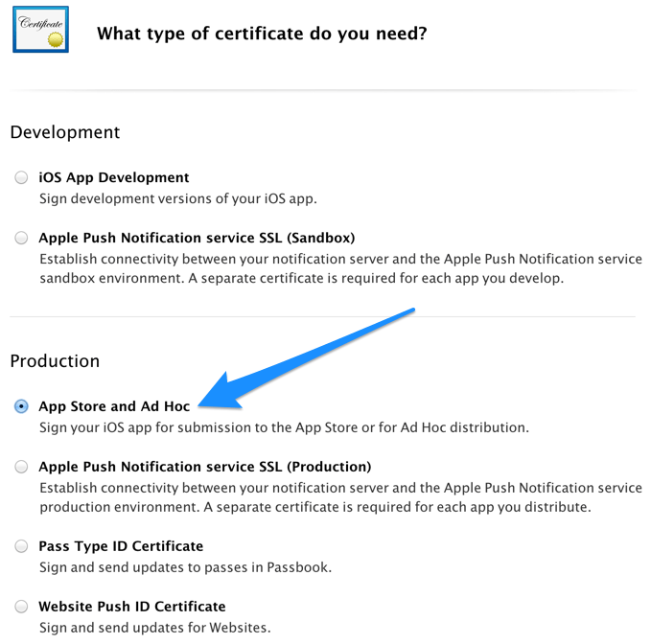Click the 'iOS App Development' label
This screenshot has width=651, height=644.
click(x=114, y=177)
